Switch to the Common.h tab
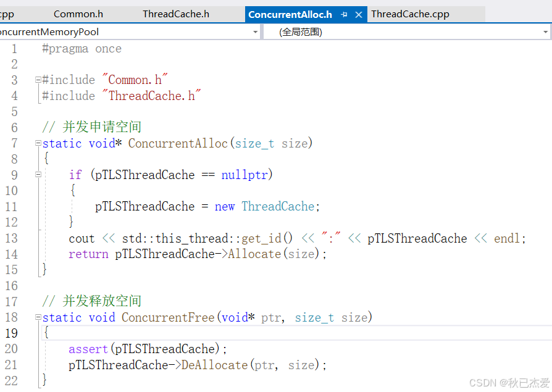Viewport: 552px width, 392px height. [78, 14]
